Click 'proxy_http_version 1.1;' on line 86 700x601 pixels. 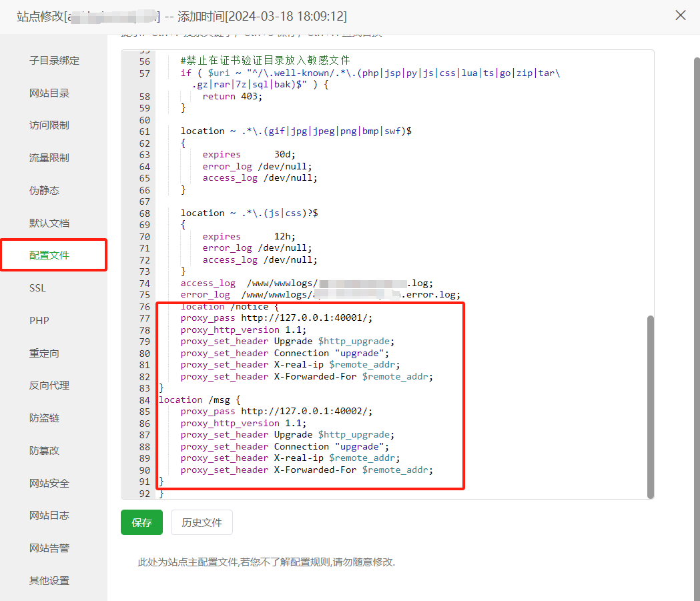click(244, 424)
